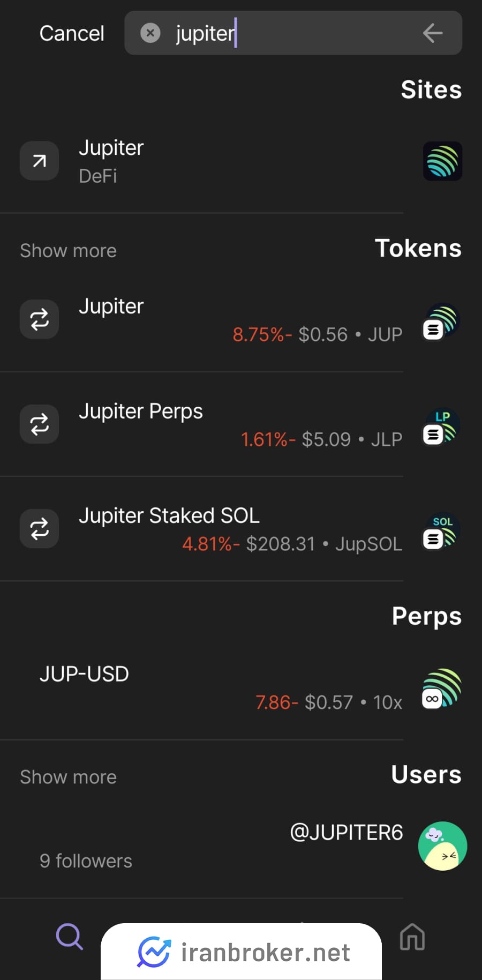Go to Home tab in bottom bar
Image resolution: width=482 pixels, height=980 pixels.
click(x=412, y=937)
